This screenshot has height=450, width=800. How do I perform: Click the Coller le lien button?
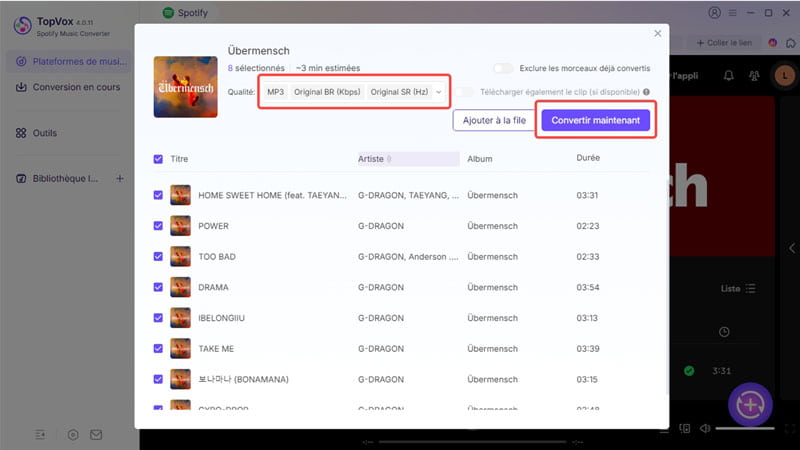[724, 43]
